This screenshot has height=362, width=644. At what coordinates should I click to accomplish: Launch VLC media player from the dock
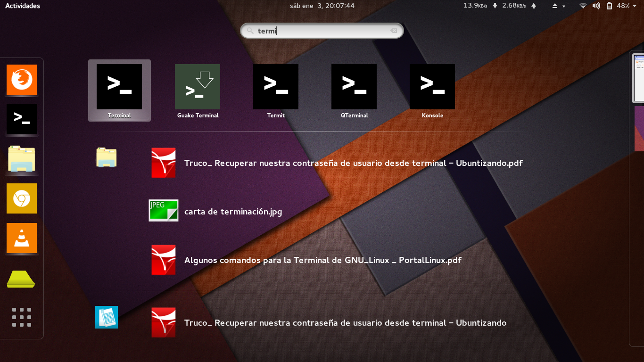[x=21, y=239]
